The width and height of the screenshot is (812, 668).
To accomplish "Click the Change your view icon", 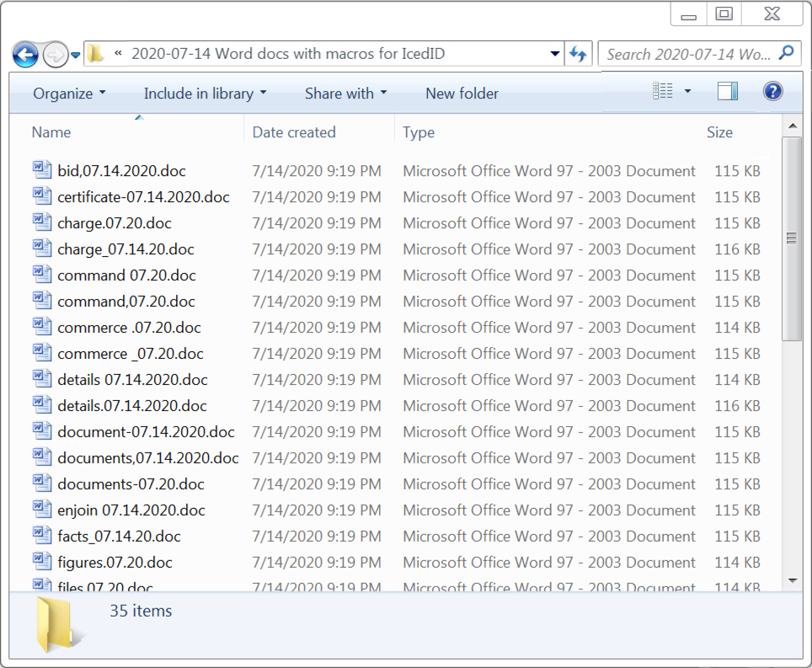I will click(663, 91).
